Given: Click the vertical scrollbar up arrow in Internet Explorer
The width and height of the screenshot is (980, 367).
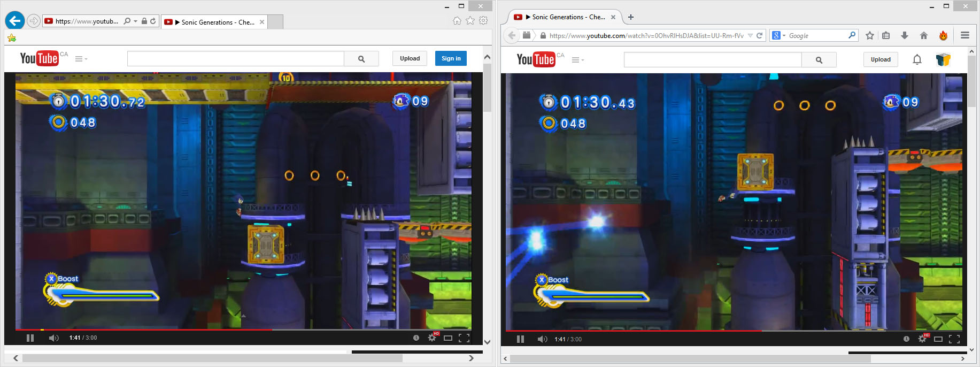Looking at the screenshot, I should pos(487,57).
